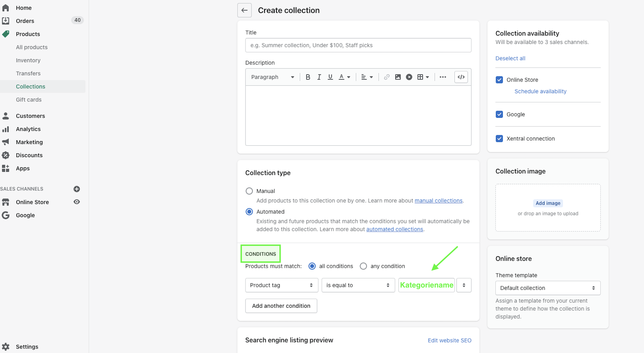Open Collections in Products submenu
Screen dimensions: 644x353
[x=31, y=87]
